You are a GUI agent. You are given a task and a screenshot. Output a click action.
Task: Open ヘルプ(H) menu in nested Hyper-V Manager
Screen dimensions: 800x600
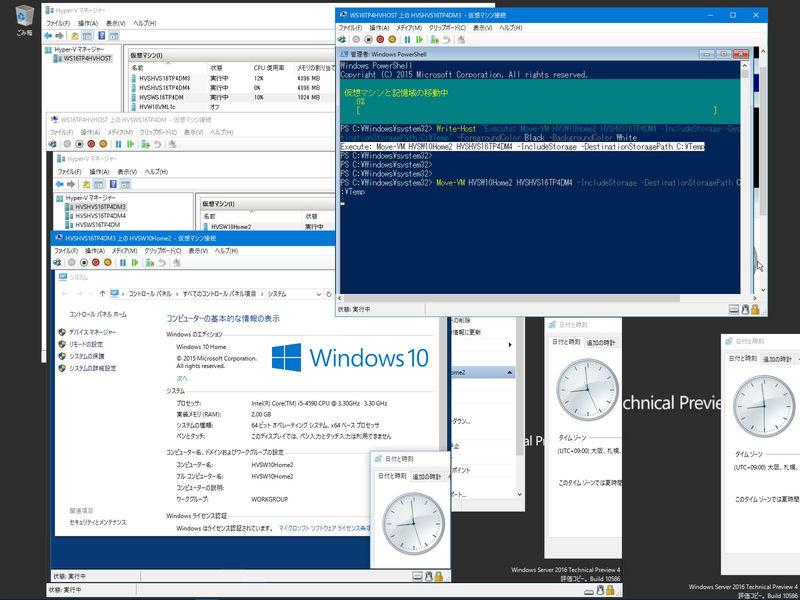click(x=156, y=172)
